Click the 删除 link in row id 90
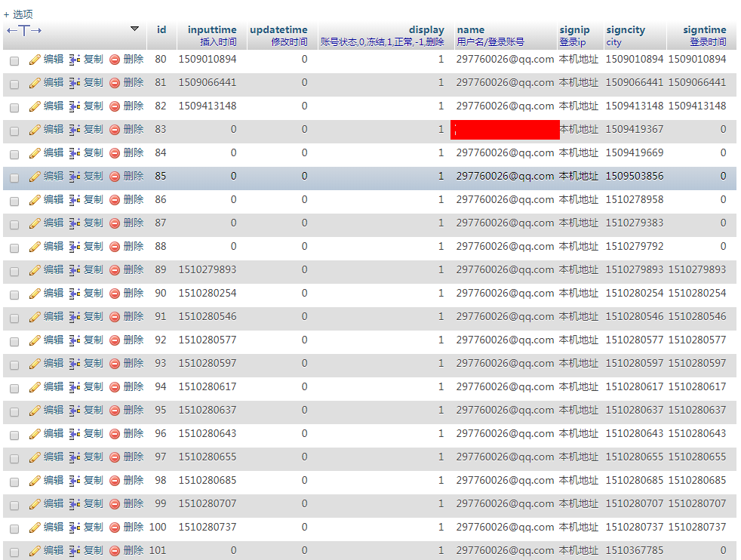Image resolution: width=741 pixels, height=560 pixels. point(134,293)
